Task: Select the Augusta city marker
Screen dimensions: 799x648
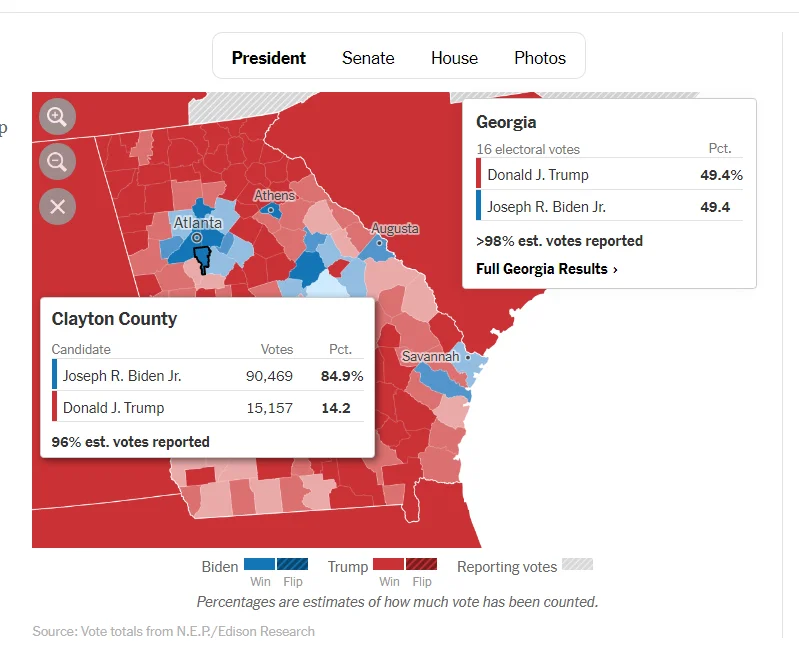Action: tap(380, 243)
